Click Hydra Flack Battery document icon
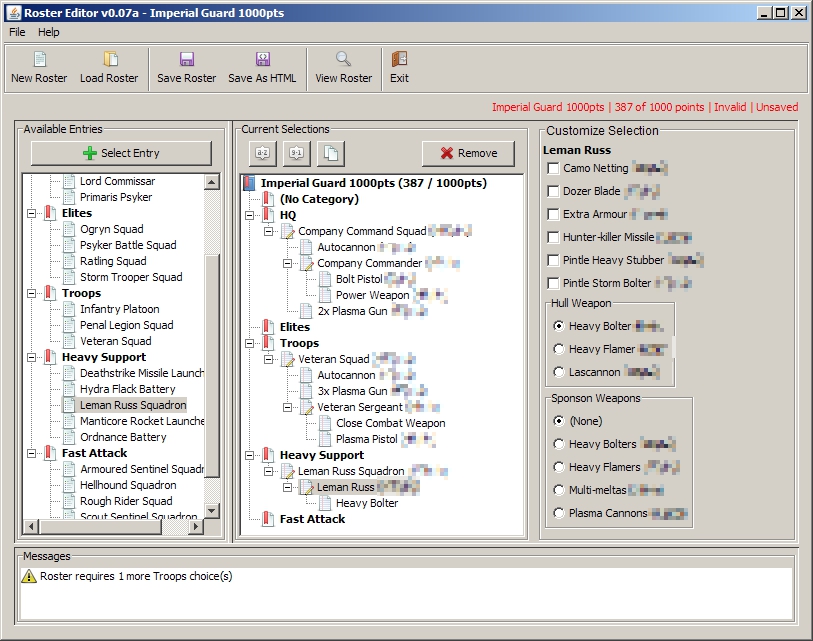813x641 pixels. (x=69, y=389)
